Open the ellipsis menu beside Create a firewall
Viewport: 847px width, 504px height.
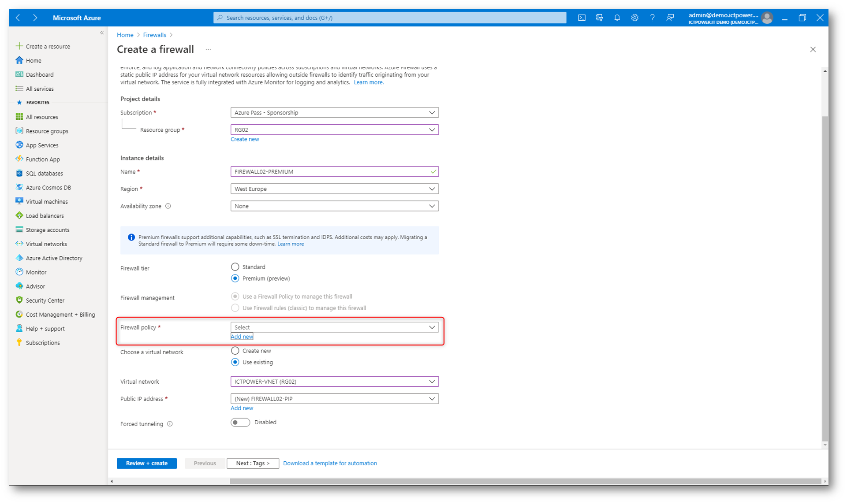[x=208, y=49]
